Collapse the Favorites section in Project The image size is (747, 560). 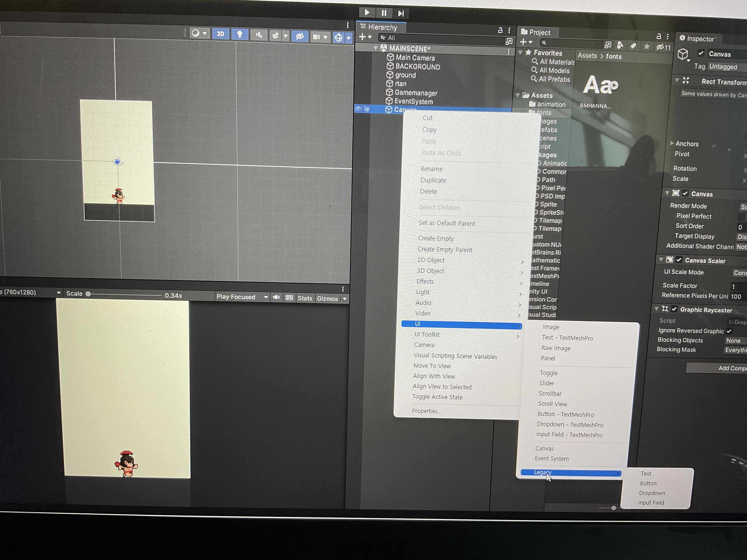pyautogui.click(x=520, y=52)
